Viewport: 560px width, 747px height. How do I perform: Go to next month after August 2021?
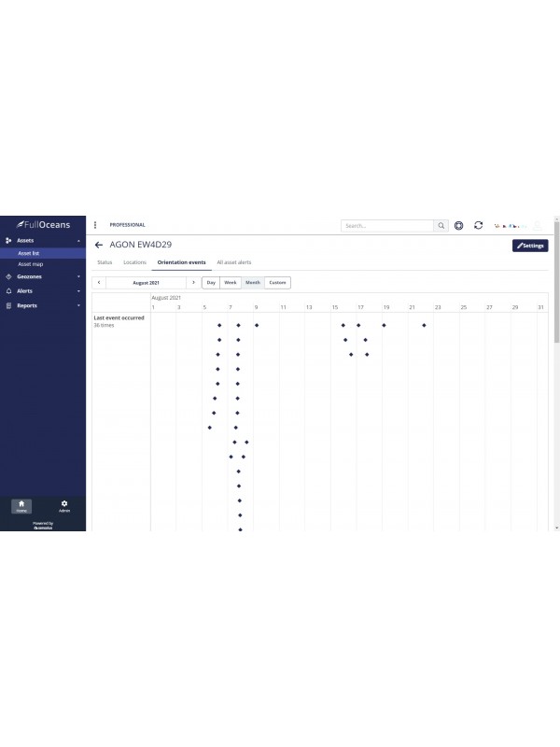pyautogui.click(x=193, y=282)
